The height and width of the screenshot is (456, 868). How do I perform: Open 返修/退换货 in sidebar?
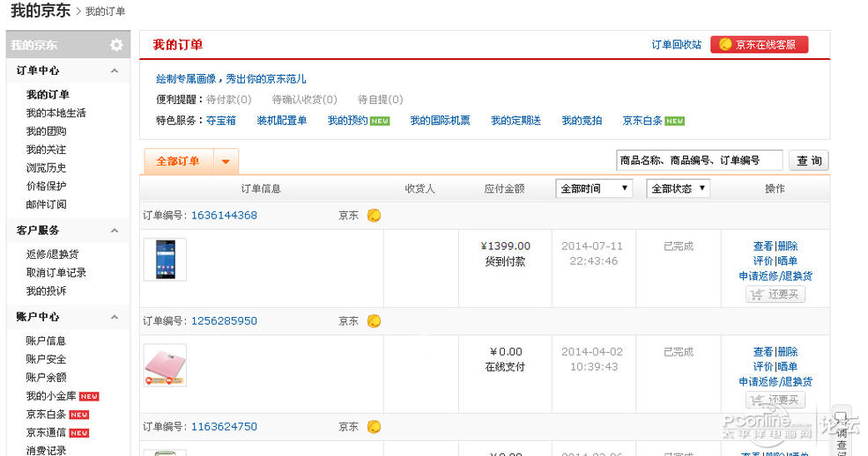pyautogui.click(x=53, y=254)
